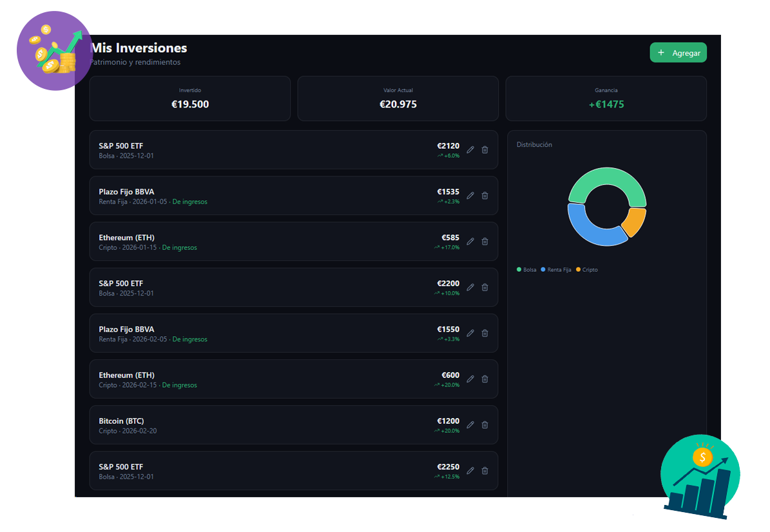This screenshot has width=770, height=532.
Task: Click the Mis Inversiones heading
Action: tap(139, 48)
